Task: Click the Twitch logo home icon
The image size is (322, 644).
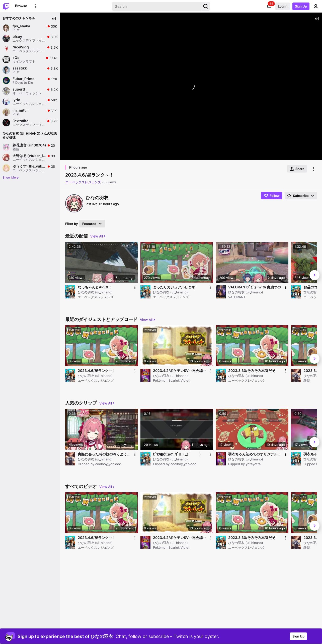Action: [x=6, y=6]
